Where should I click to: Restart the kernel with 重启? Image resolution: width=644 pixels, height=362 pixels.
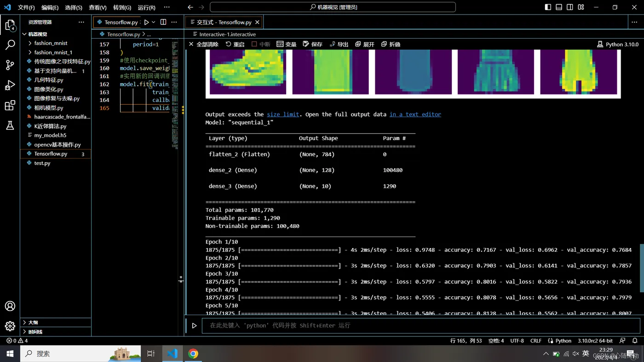pos(235,44)
